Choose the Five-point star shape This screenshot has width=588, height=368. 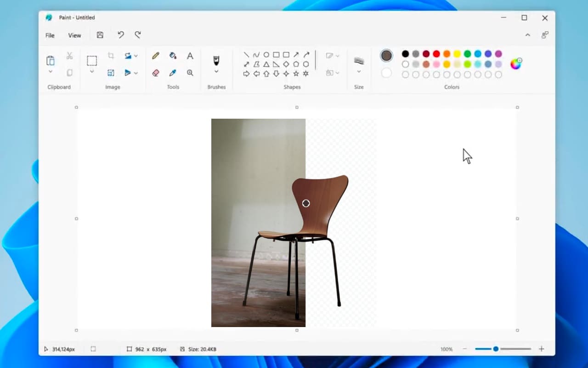(296, 74)
